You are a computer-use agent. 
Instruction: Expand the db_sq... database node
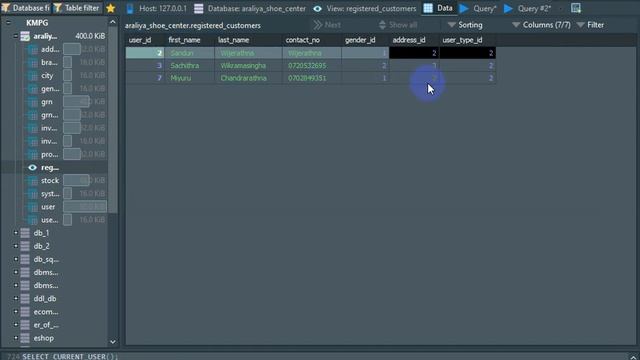16,259
